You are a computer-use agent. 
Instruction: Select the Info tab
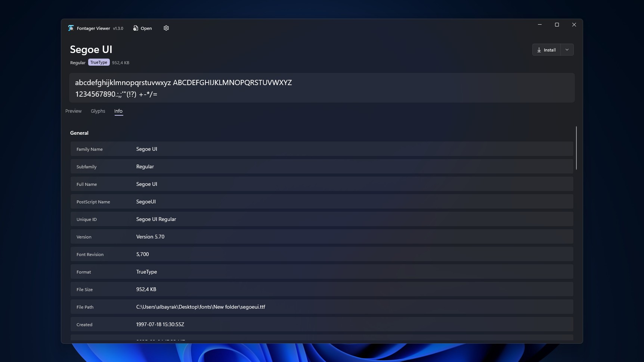point(118,111)
